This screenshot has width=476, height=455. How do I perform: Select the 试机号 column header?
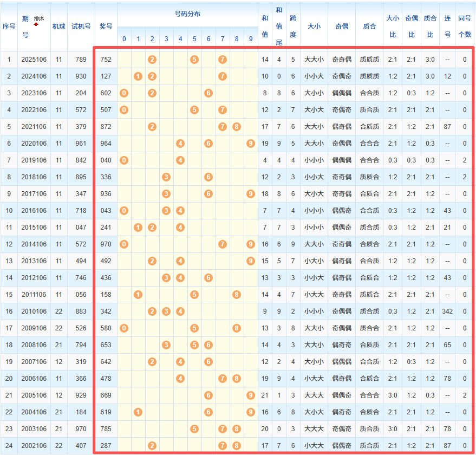click(x=81, y=26)
